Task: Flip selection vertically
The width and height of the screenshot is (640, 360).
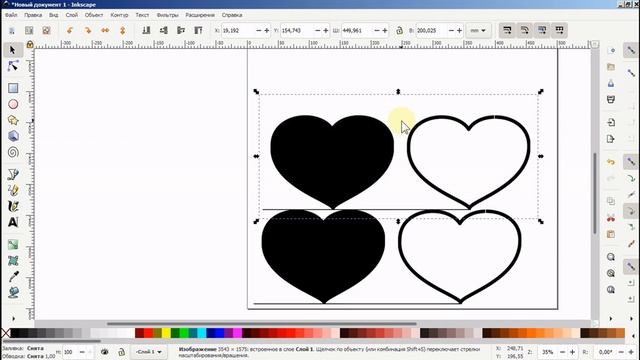Action: (122, 31)
